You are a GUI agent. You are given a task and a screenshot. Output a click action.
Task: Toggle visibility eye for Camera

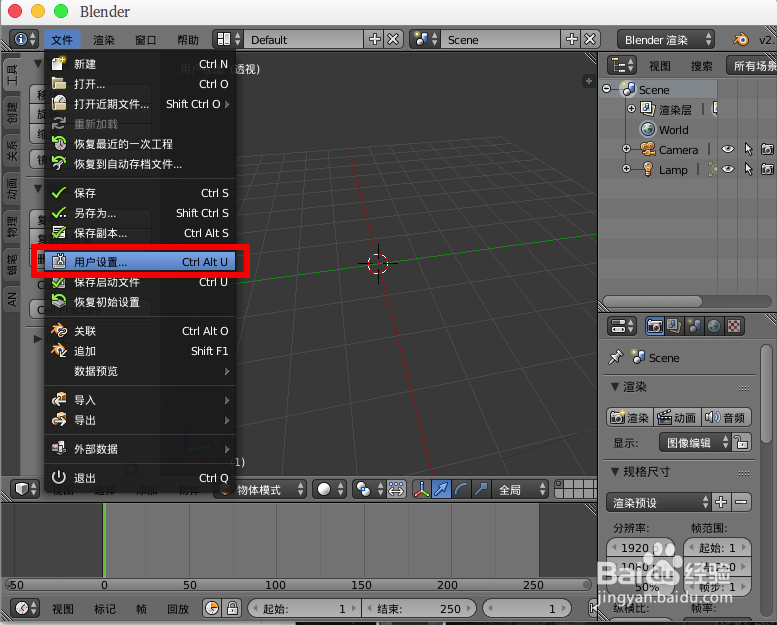(x=727, y=149)
